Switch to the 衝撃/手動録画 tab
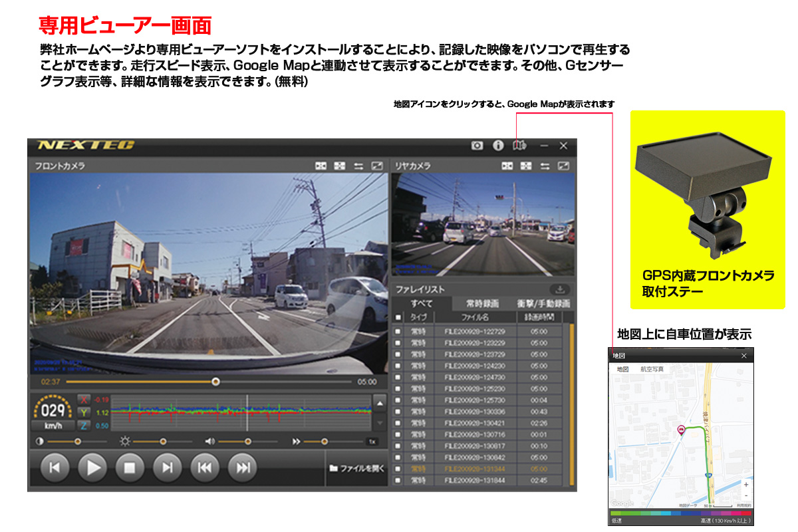The width and height of the screenshot is (798, 532). (543, 303)
